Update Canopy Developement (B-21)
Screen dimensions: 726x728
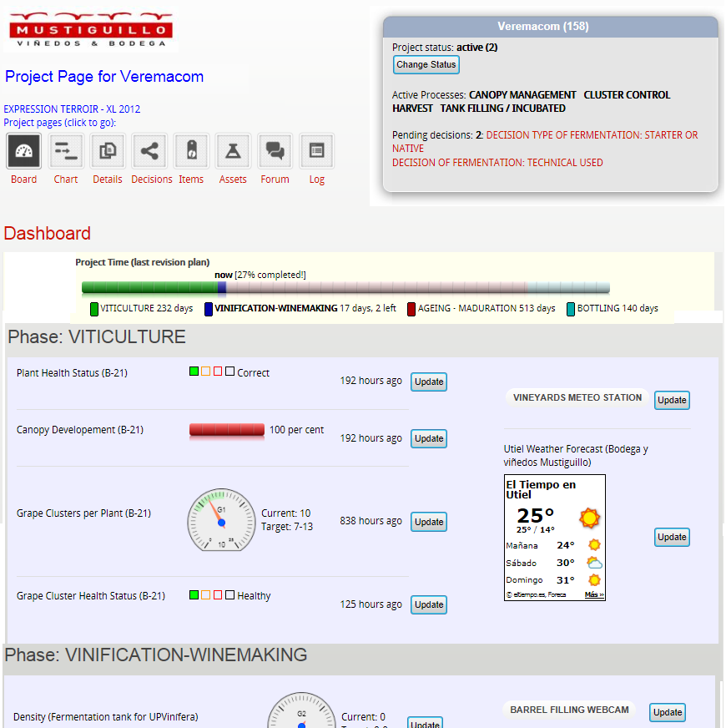click(429, 438)
